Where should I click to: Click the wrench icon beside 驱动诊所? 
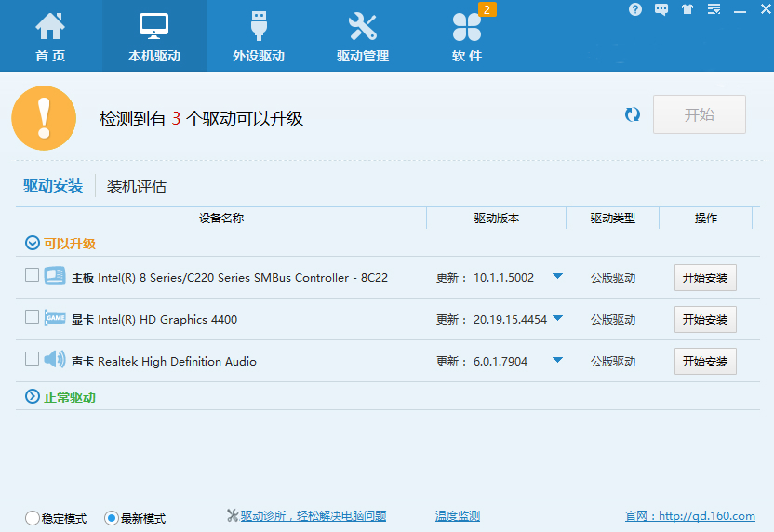(233, 515)
